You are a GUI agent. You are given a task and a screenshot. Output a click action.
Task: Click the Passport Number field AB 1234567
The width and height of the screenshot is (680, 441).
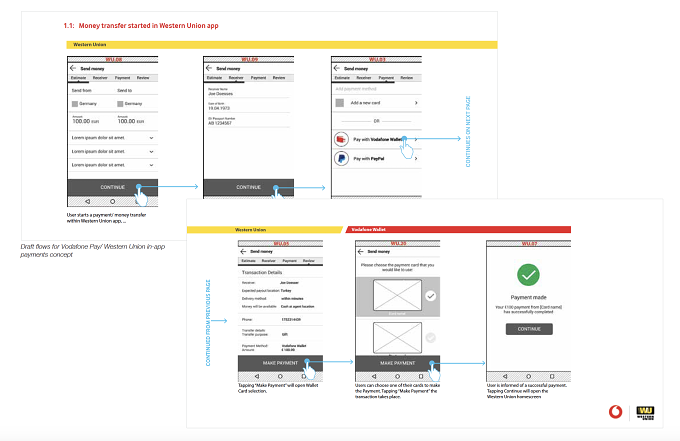coord(248,121)
